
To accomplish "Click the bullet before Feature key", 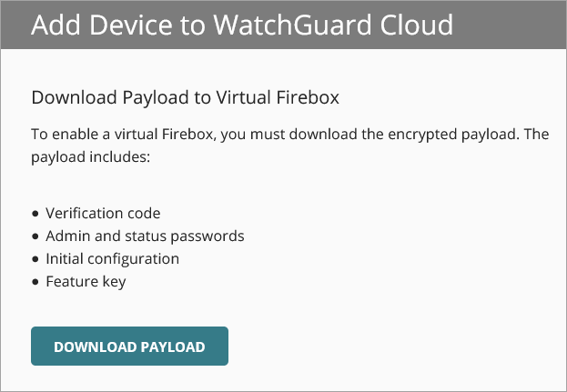I will (35, 282).
